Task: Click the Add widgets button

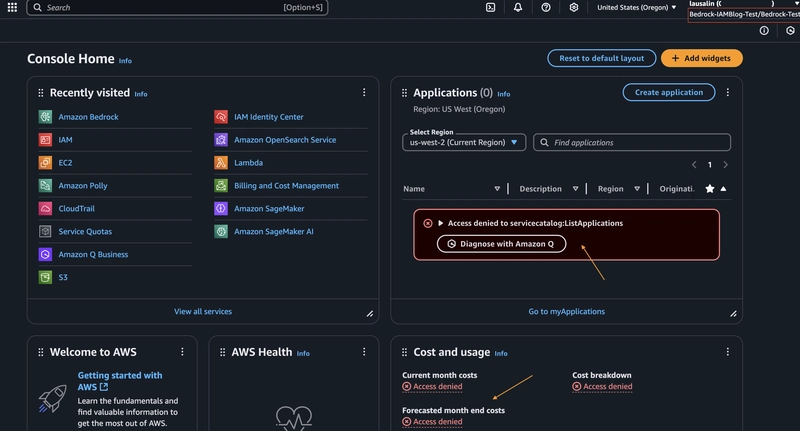Action: pos(702,58)
